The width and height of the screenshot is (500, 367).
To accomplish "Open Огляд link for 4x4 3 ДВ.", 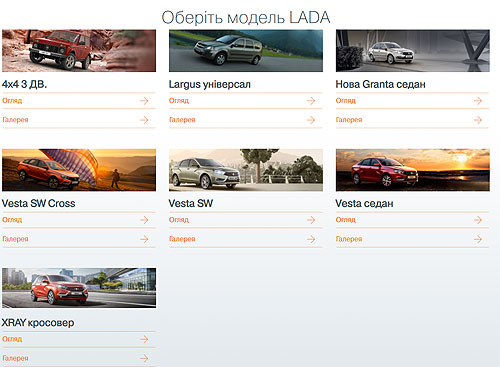I will (12, 101).
